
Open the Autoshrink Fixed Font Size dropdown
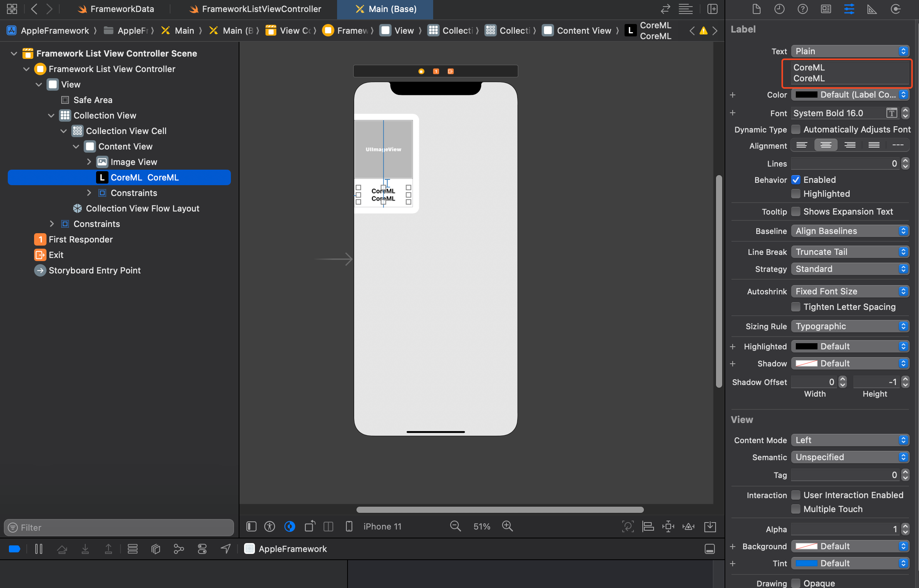[850, 291]
